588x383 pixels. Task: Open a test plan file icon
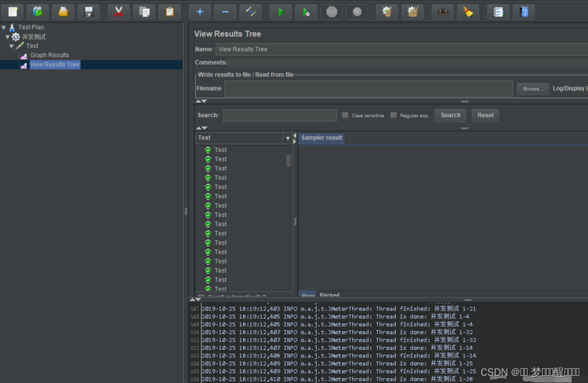tap(63, 12)
